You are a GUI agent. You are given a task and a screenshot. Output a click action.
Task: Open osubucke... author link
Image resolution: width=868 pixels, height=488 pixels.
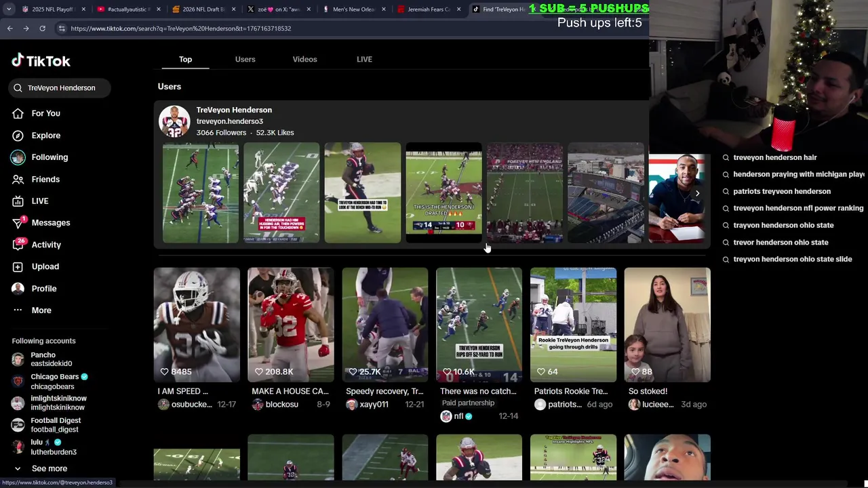coord(191,405)
